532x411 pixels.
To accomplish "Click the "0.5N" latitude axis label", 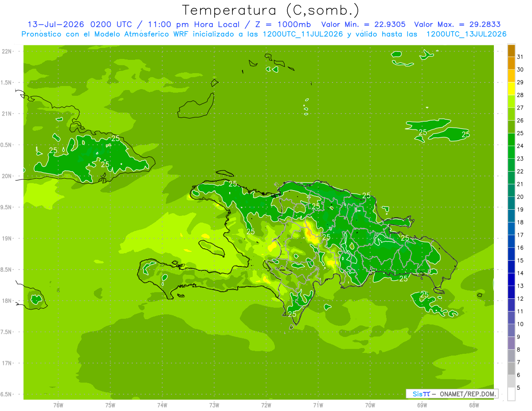I will coord(7,145).
